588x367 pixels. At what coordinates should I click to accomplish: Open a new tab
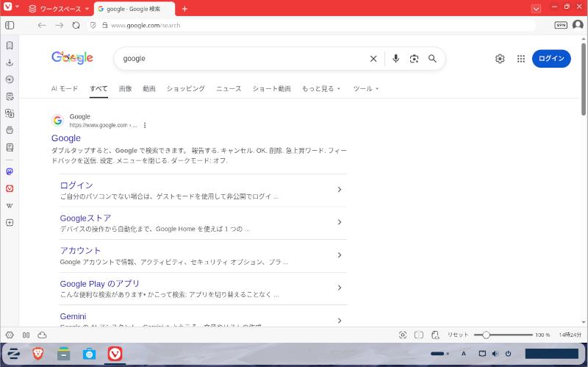[x=184, y=9]
